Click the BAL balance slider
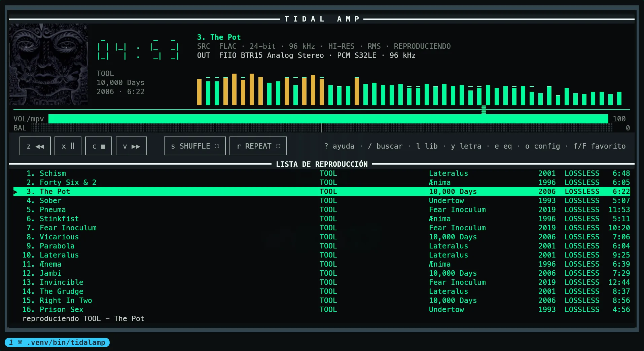The height and width of the screenshot is (351, 644). point(322,128)
